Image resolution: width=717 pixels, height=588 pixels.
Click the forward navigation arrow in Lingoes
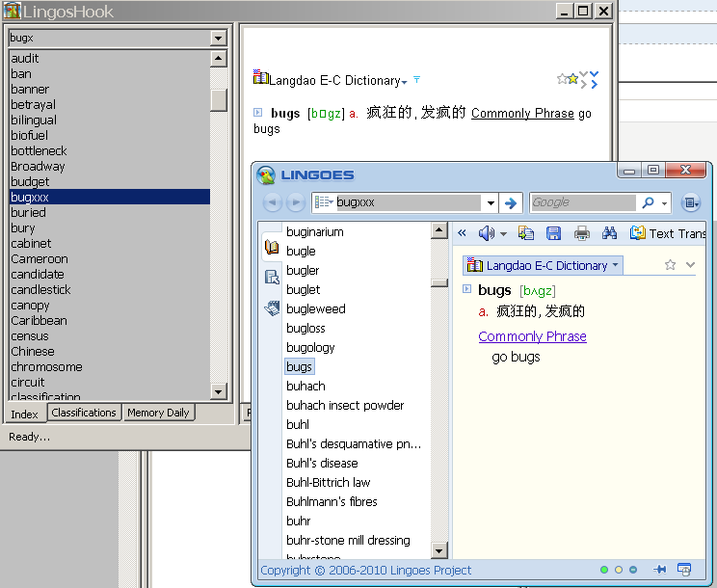point(296,202)
